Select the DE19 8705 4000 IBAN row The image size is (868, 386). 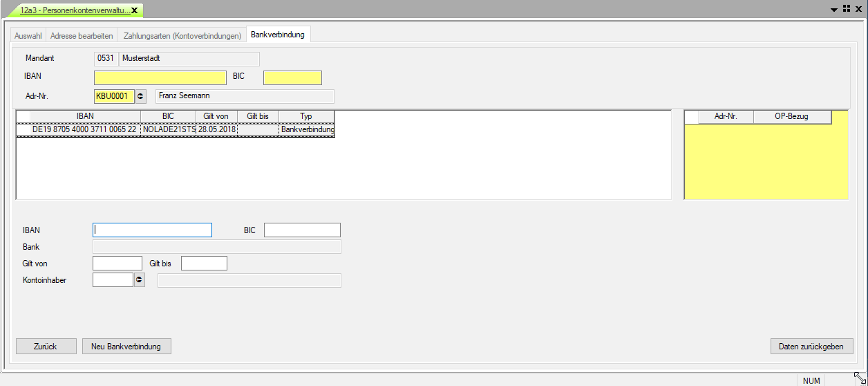[84, 129]
